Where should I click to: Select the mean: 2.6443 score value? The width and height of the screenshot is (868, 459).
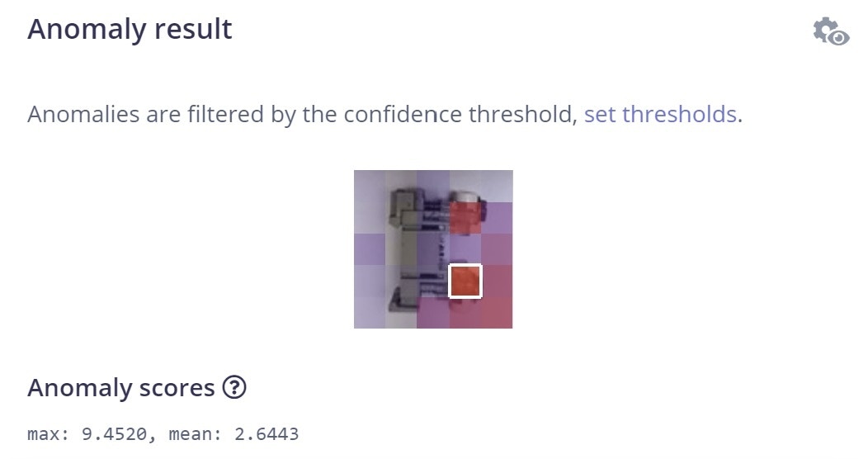234,433
